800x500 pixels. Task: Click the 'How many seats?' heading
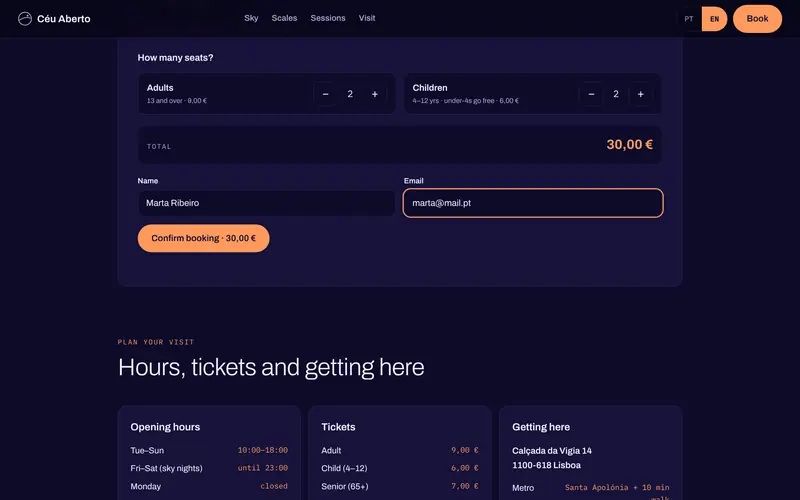(176, 58)
